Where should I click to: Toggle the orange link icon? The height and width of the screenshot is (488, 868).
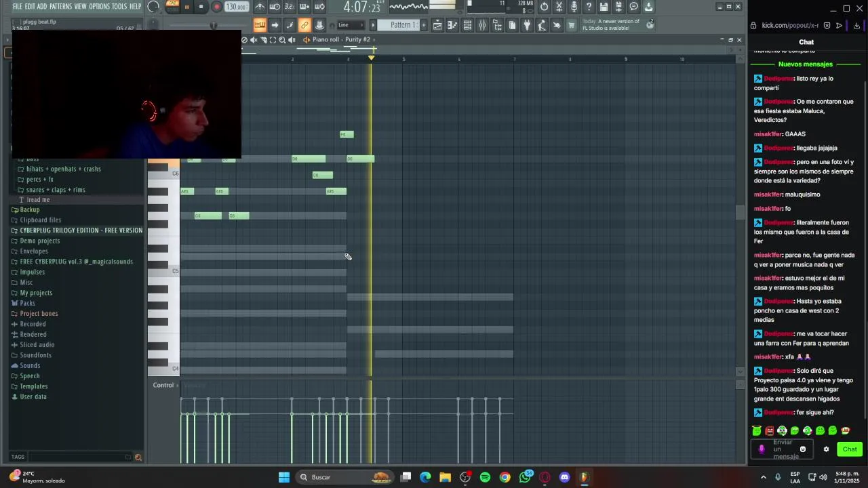[304, 25]
